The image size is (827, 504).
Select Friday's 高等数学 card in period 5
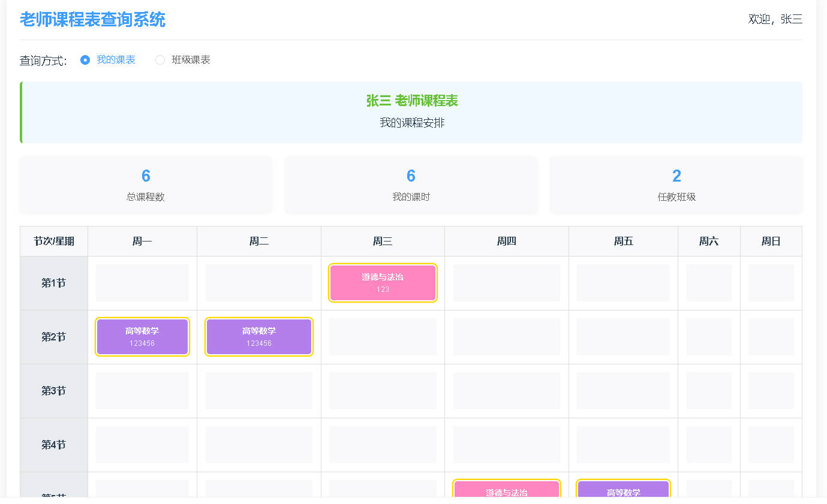(623, 490)
